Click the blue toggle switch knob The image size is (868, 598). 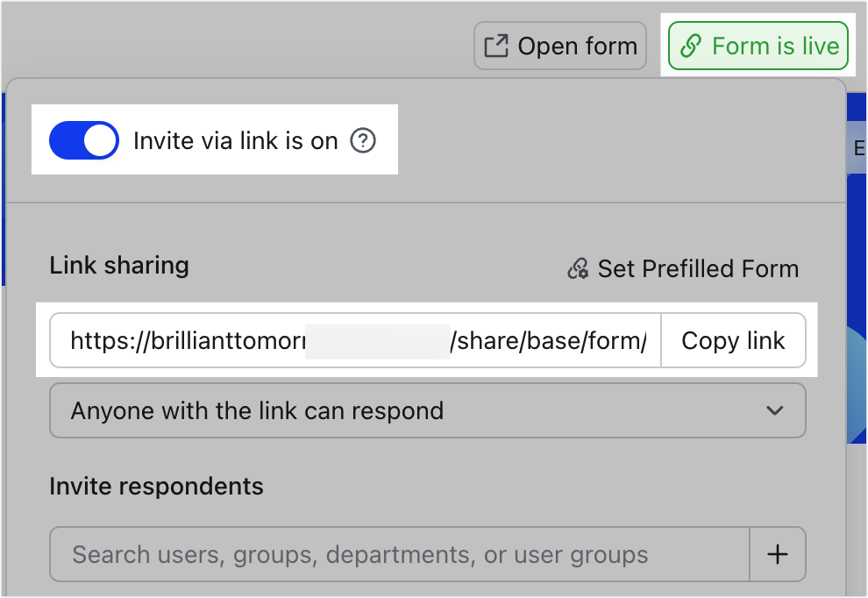(x=101, y=140)
